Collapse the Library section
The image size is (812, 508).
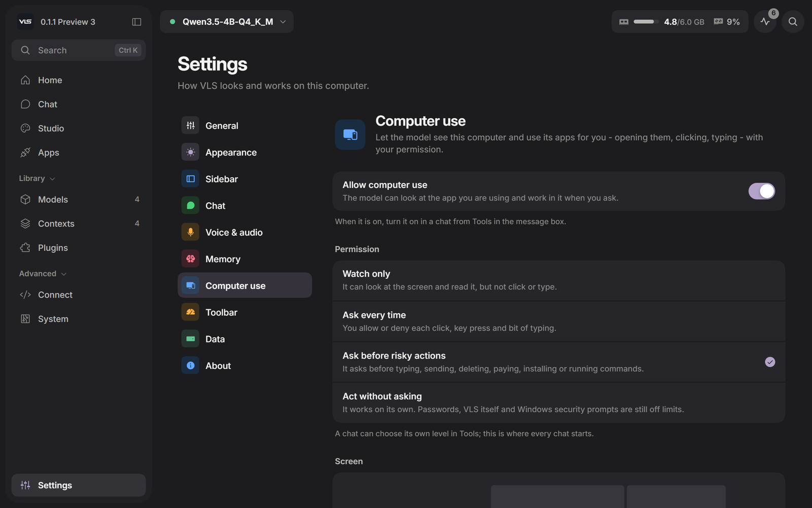[37, 178]
